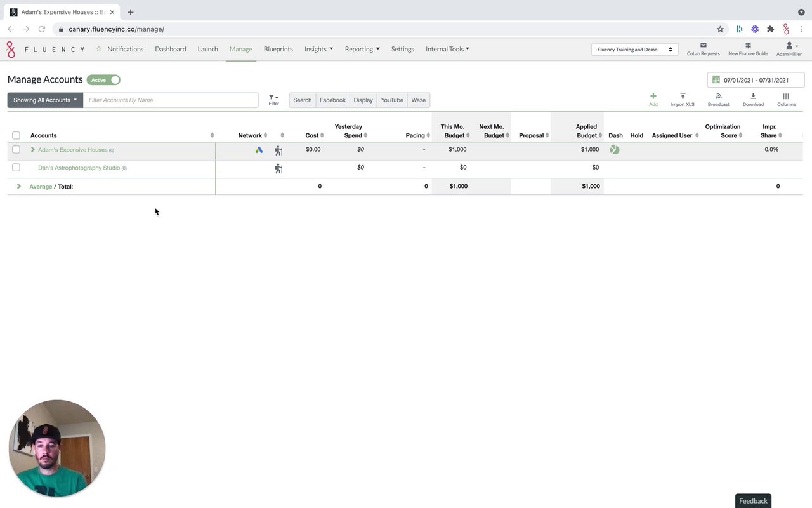The image size is (812, 508).
Task: Select the Manage nav item
Action: tap(240, 49)
